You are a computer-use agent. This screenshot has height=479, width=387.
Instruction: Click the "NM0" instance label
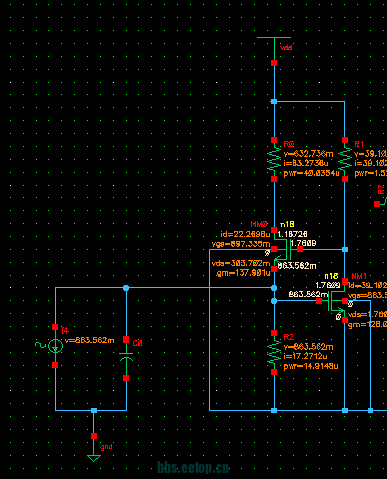click(259, 224)
